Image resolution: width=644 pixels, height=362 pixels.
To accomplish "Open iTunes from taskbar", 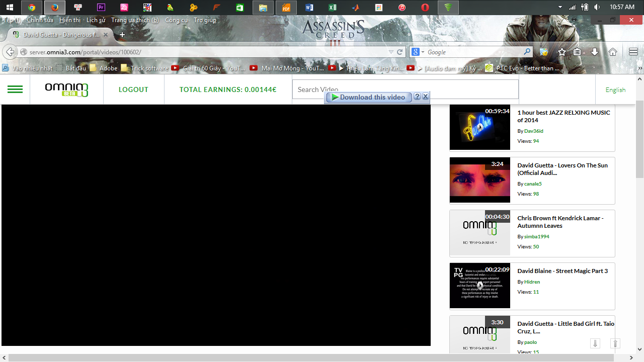I will click(402, 8).
